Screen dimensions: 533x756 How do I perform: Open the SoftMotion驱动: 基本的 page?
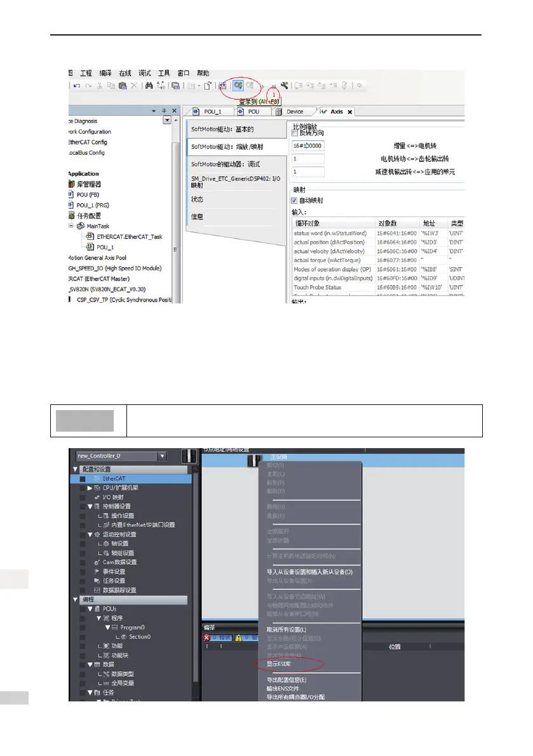(x=236, y=129)
